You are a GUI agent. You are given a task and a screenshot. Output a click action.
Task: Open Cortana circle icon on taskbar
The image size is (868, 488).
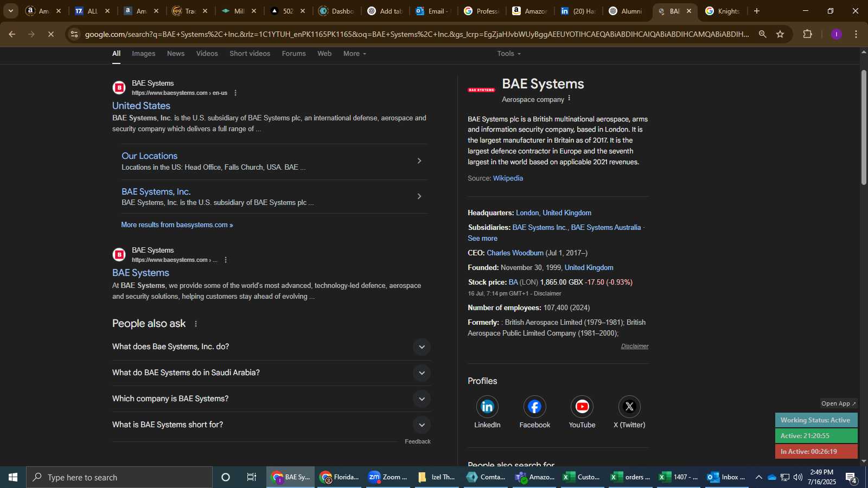[226, 477]
